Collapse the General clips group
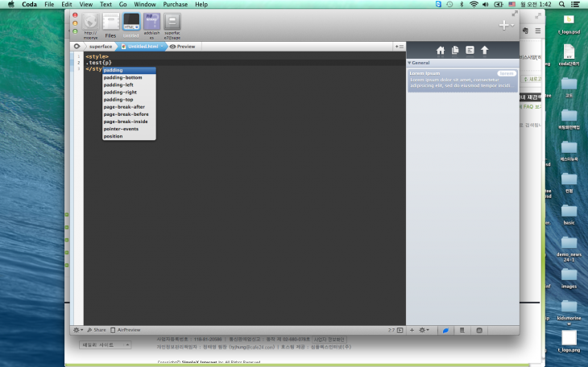The height and width of the screenshot is (367, 588). coord(409,63)
